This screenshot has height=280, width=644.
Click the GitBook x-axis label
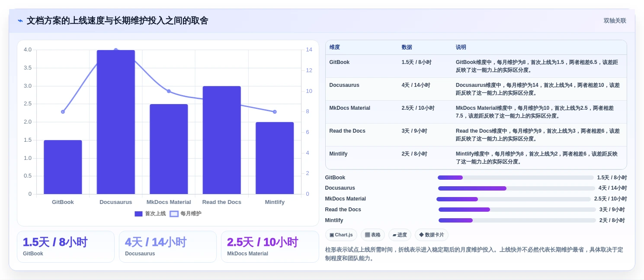click(63, 202)
